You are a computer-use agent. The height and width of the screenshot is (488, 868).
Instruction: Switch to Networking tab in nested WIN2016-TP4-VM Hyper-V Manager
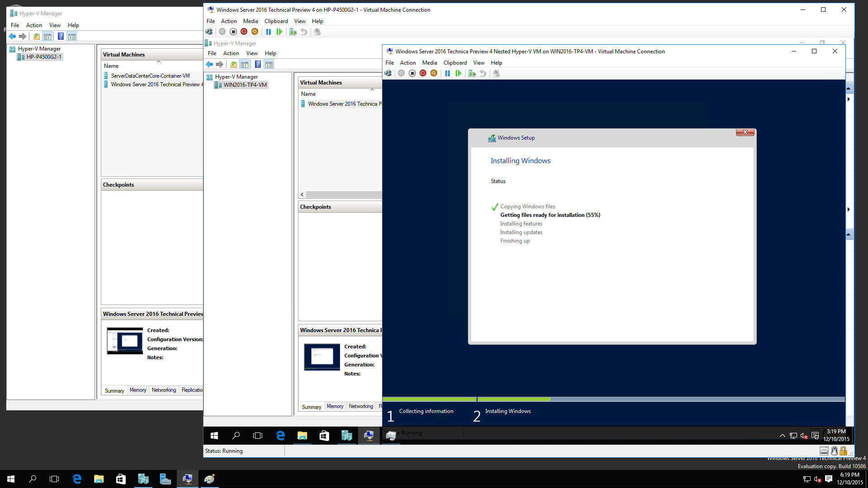click(x=361, y=406)
